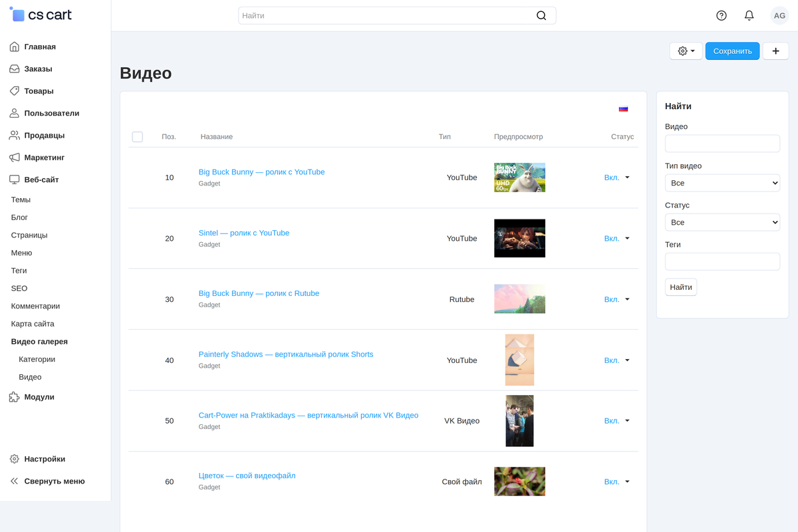Click the Cart-Power Praktikadays preview thumbnail
The height and width of the screenshot is (532, 798).
pos(519,421)
